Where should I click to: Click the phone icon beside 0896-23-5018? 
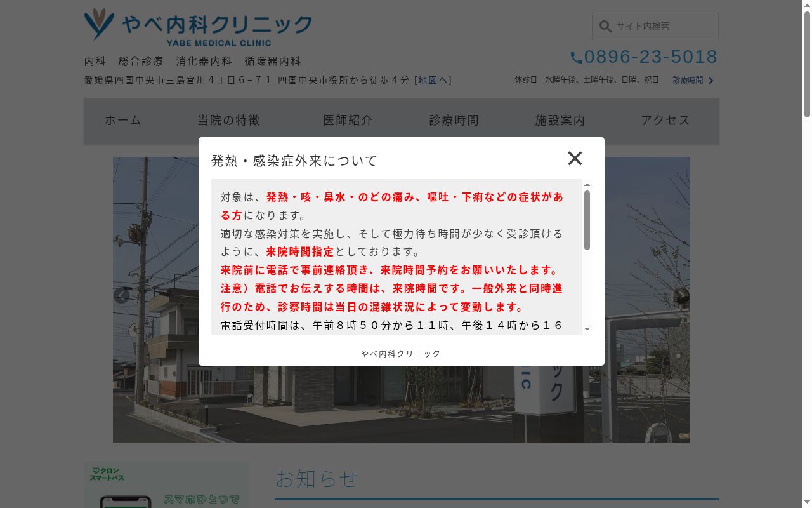(x=576, y=58)
